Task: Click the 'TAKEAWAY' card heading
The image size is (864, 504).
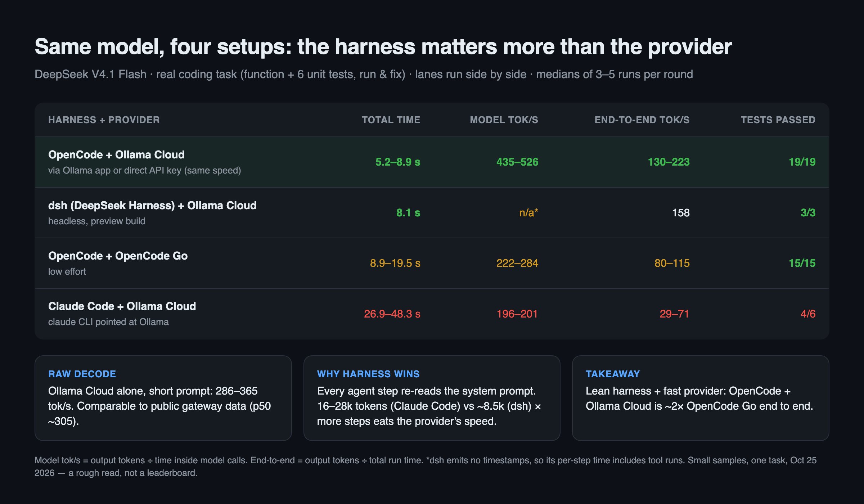Action: click(x=613, y=374)
